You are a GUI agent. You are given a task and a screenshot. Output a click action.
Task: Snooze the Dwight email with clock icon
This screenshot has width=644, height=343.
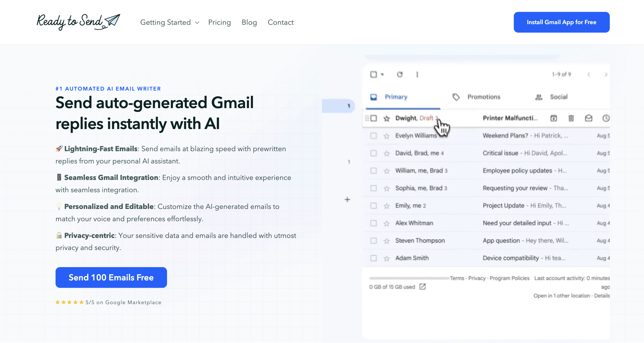(606, 118)
